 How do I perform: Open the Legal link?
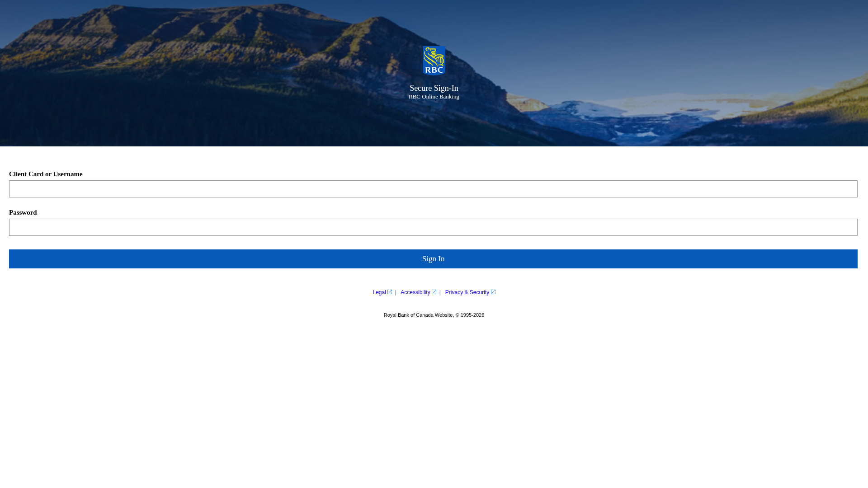click(x=379, y=292)
